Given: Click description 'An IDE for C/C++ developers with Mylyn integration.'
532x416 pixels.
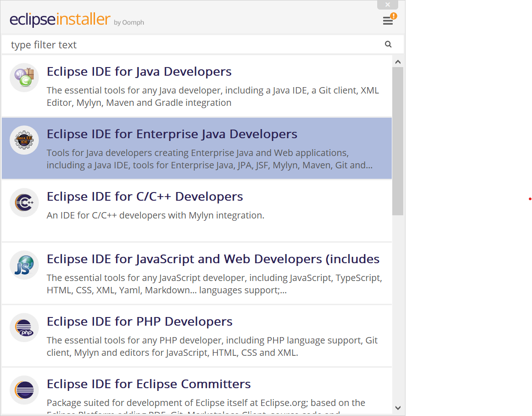Looking at the screenshot, I should pyautogui.click(x=155, y=215).
